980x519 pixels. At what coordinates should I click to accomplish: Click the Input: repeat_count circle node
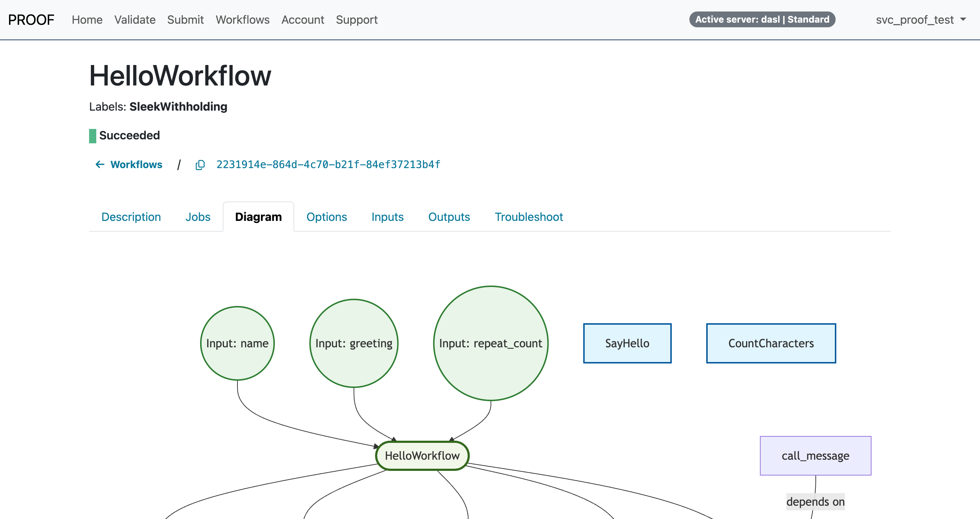tap(490, 343)
